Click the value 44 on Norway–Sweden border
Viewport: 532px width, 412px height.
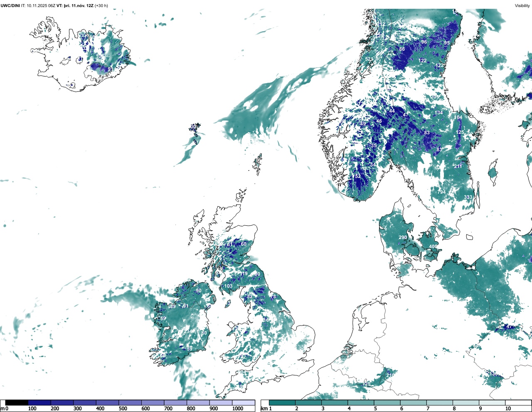pyautogui.click(x=392, y=111)
